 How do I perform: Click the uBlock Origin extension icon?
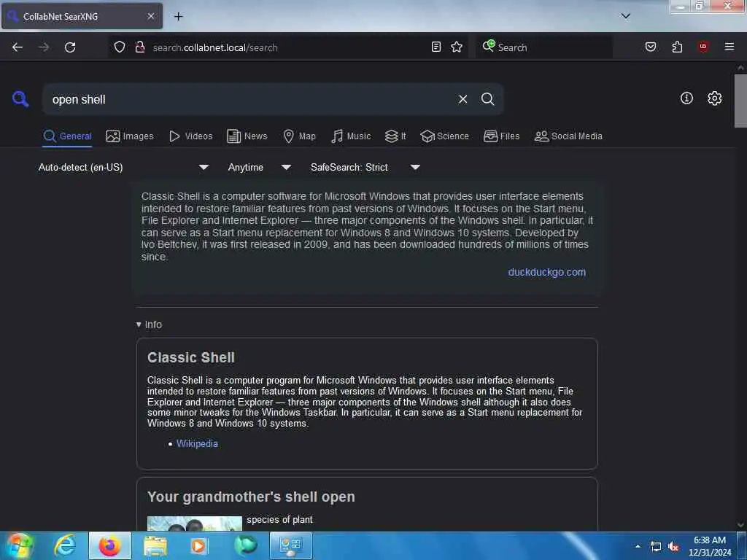tap(703, 47)
